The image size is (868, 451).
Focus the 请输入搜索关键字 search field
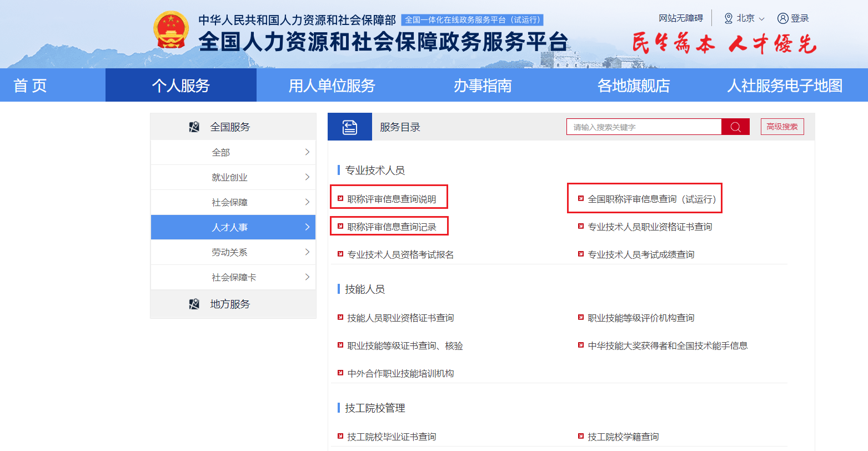[x=644, y=127]
